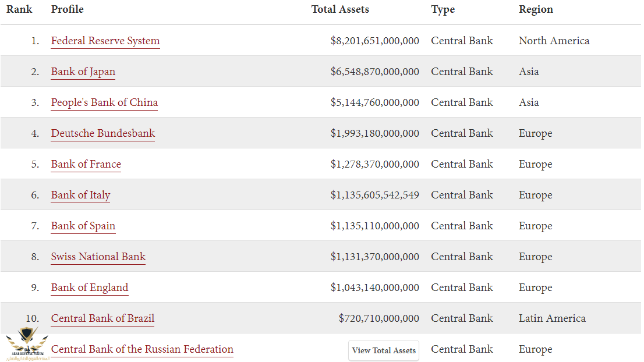Image resolution: width=644 pixels, height=362 pixels.
Task: Open the Deutsche Bundesbank profile link
Action: (x=102, y=133)
